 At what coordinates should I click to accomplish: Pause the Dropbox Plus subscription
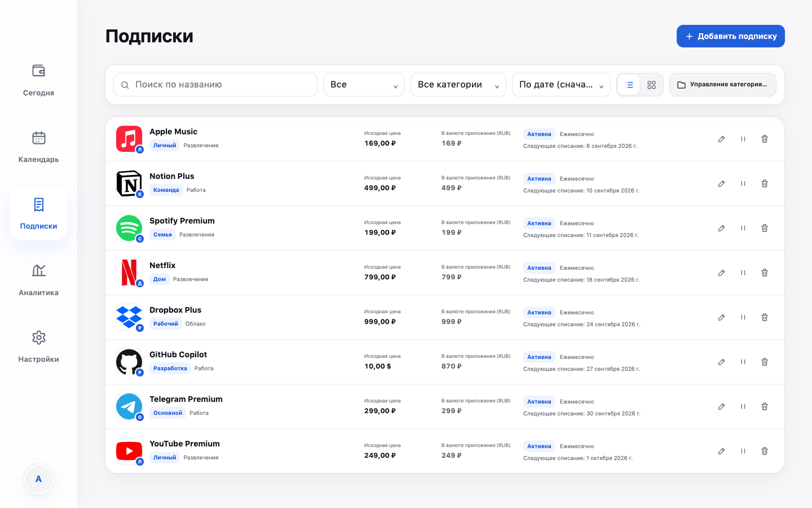[743, 317]
